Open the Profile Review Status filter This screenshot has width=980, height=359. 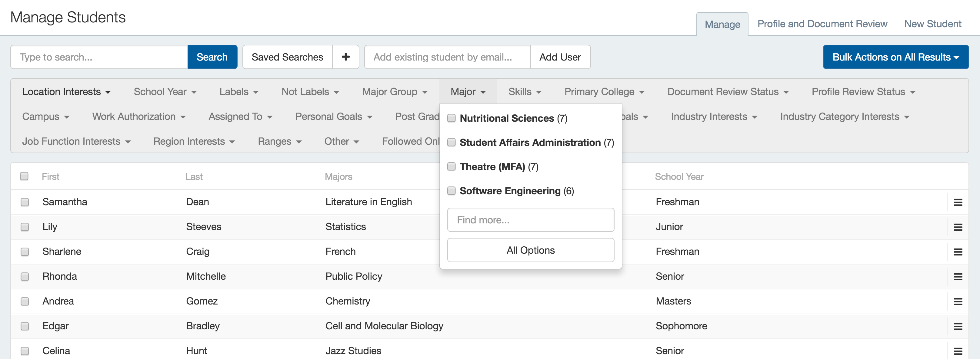pos(863,91)
